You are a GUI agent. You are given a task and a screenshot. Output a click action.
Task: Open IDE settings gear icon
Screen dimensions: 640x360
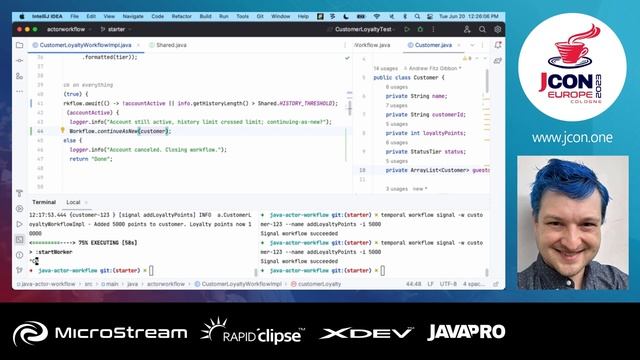[x=497, y=29]
